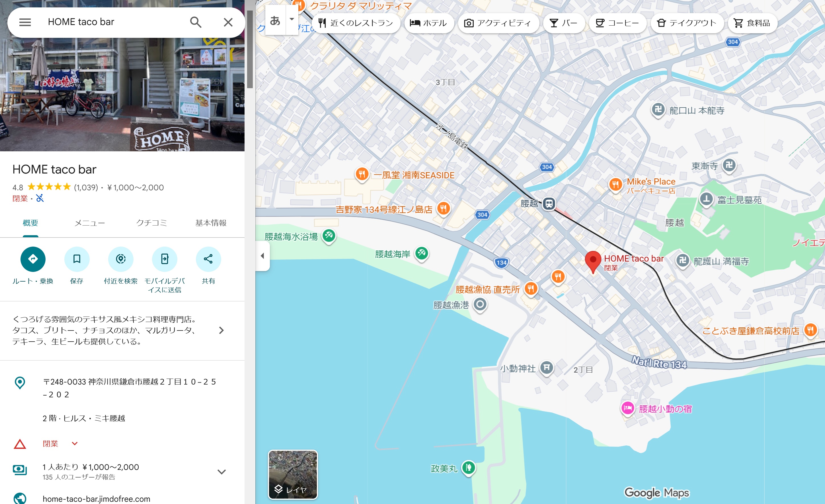Click the 小動神社 shrine marker

[547, 368]
